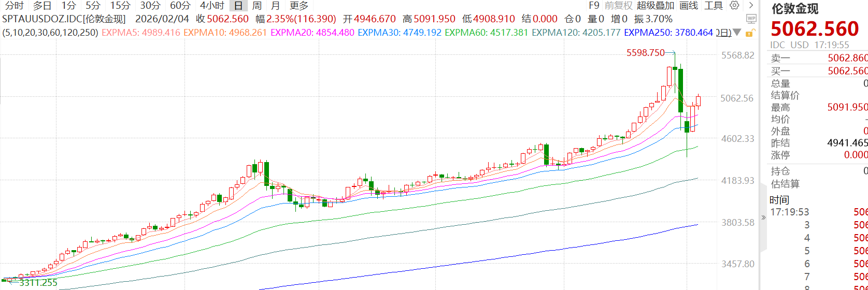Click the large 5062.560 price in side panel

click(x=815, y=29)
